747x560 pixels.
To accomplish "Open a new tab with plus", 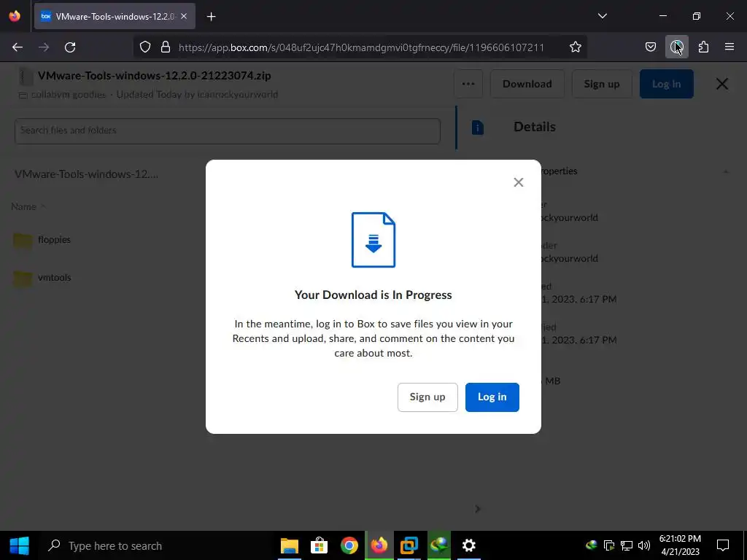I will tap(211, 17).
